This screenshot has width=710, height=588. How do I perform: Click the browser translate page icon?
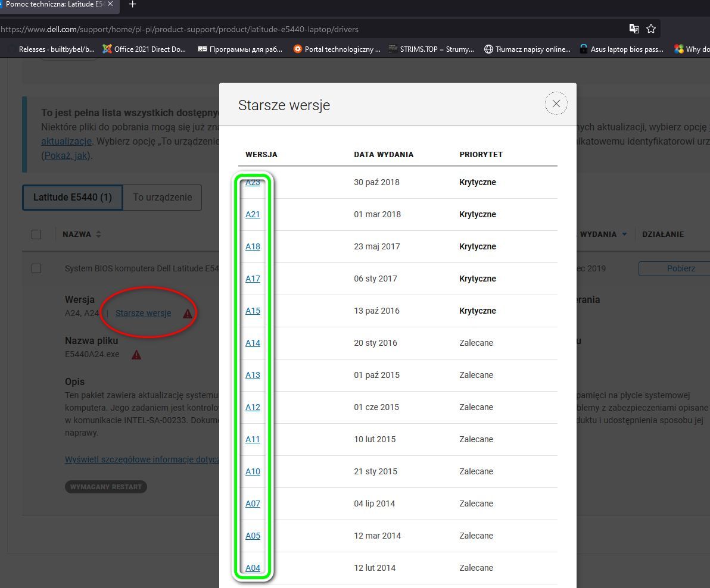click(634, 29)
